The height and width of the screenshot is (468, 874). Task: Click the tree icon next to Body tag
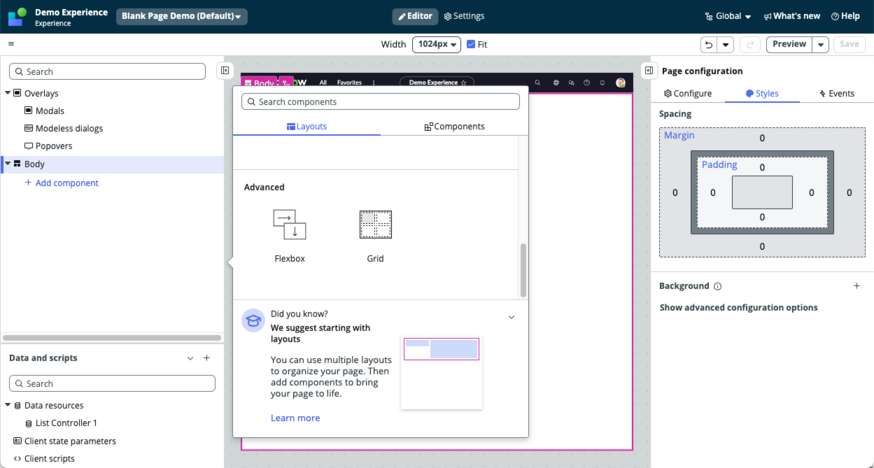click(285, 83)
